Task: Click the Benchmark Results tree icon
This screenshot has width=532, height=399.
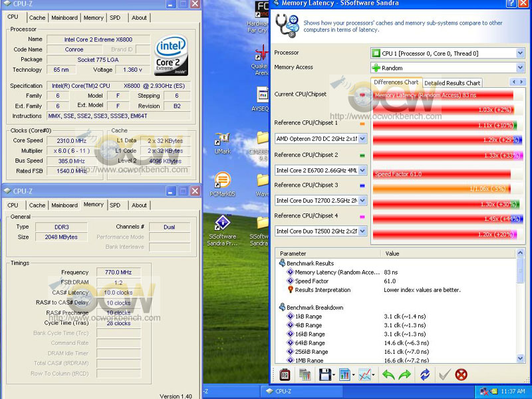Action: (282, 263)
